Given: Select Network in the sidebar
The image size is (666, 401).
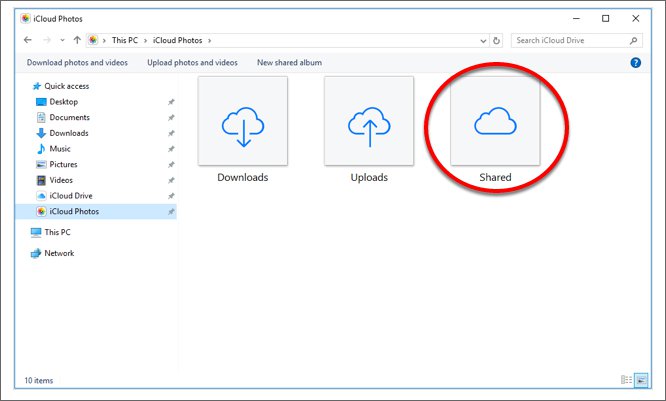Looking at the screenshot, I should tap(52, 254).
